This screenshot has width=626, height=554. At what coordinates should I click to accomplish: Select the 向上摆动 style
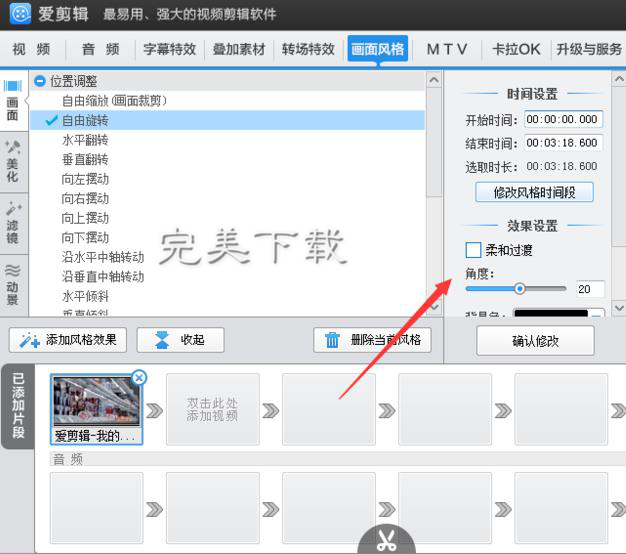coord(227,218)
